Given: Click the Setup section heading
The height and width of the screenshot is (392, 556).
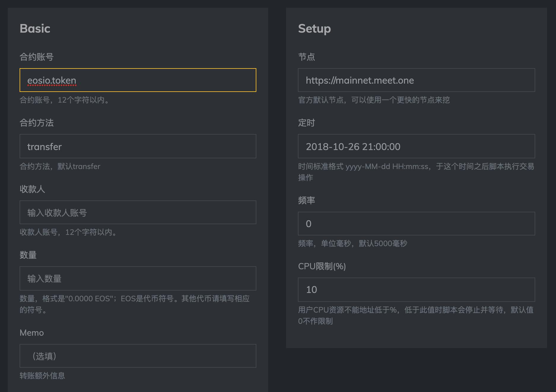Looking at the screenshot, I should [314, 28].
